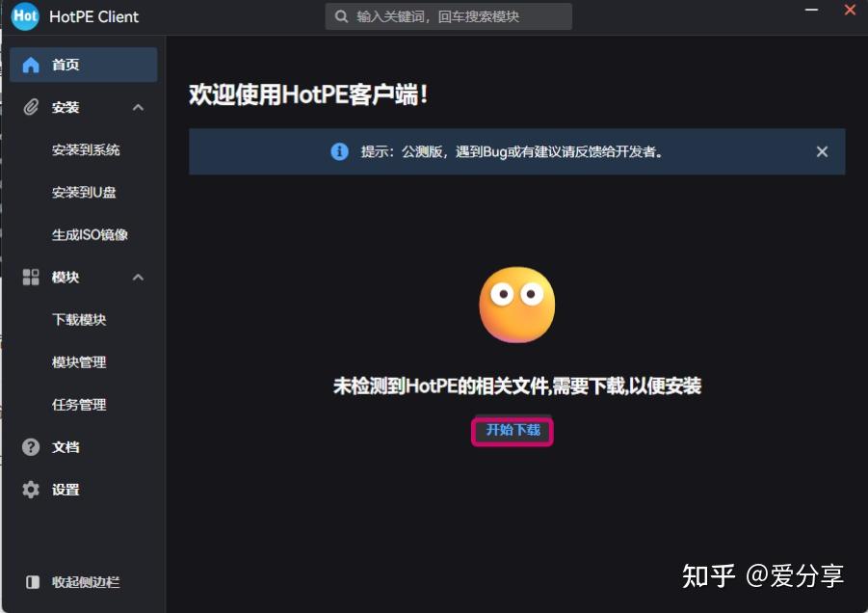Open 下载模块
868x613 pixels.
(79, 319)
